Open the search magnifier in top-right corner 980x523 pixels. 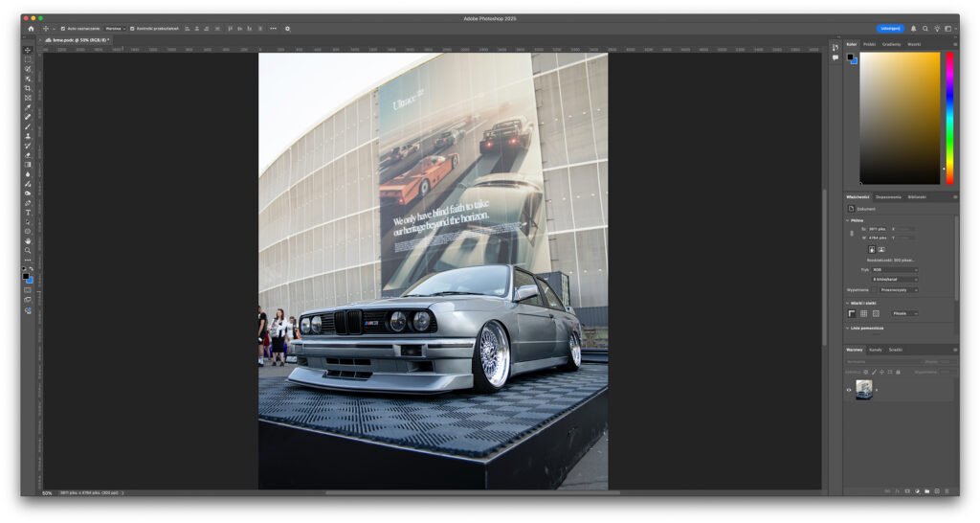pyautogui.click(x=925, y=29)
